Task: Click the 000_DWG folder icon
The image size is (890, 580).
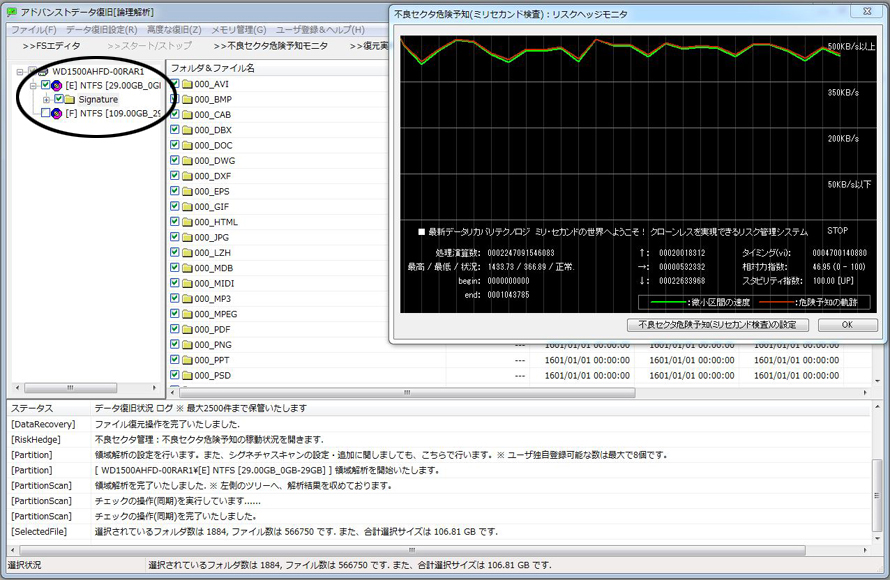Action: point(187,161)
